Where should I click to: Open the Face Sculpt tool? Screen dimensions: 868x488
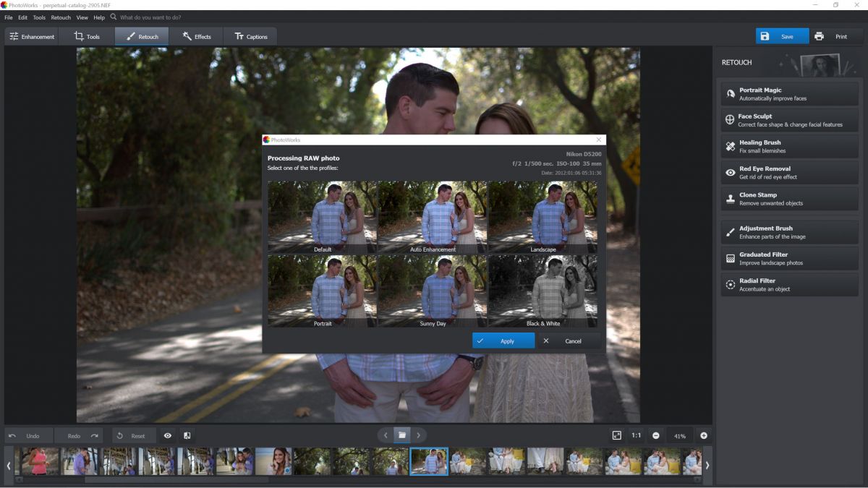click(x=788, y=119)
